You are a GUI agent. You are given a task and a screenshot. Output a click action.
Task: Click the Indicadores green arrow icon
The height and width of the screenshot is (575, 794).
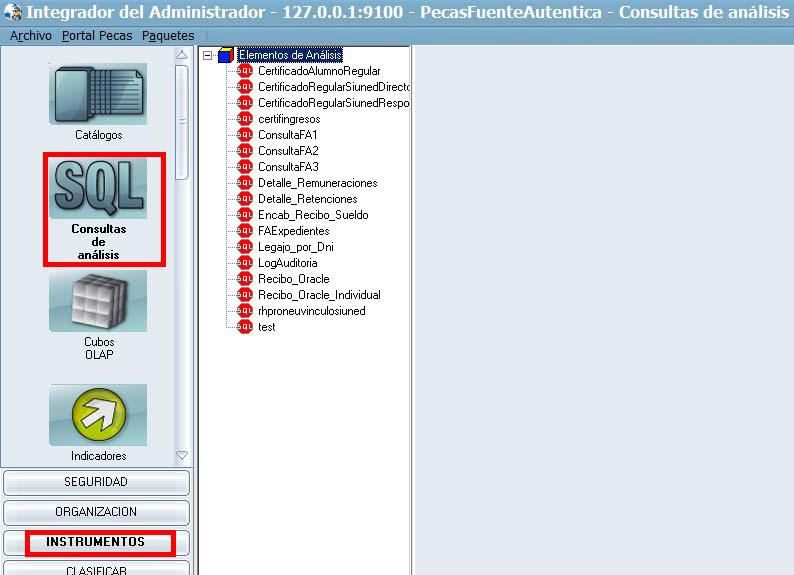pyautogui.click(x=98, y=415)
